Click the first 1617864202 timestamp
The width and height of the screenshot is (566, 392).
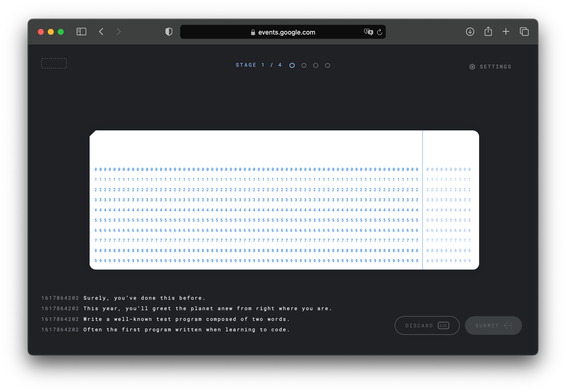pos(60,298)
